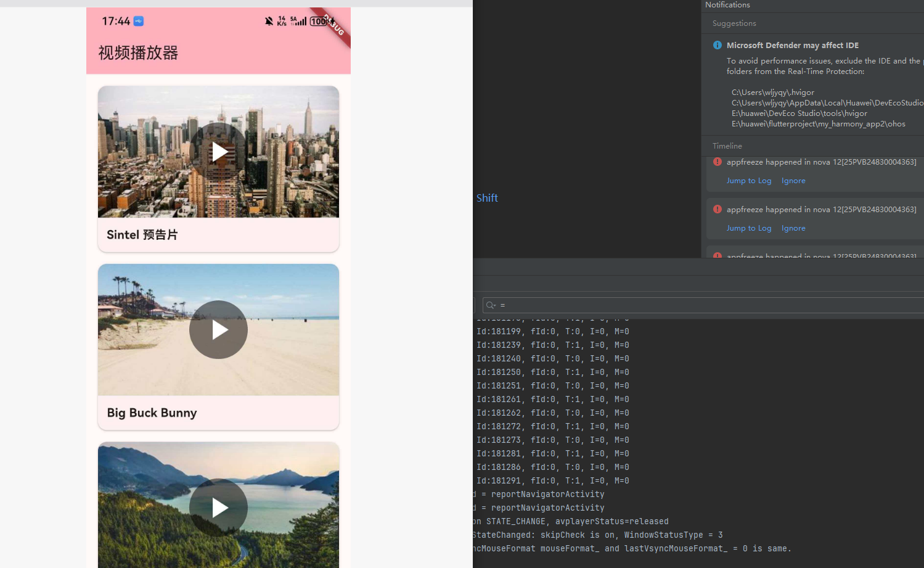Click the Notifications panel header
This screenshot has height=568, width=924.
(727, 5)
